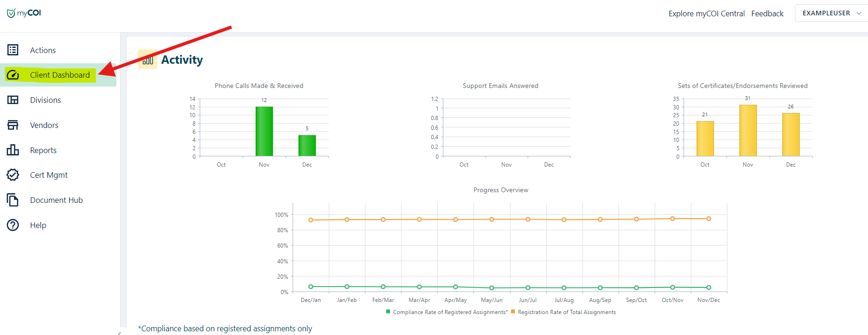
Task: Click the Help question mark icon
Action: tap(13, 225)
